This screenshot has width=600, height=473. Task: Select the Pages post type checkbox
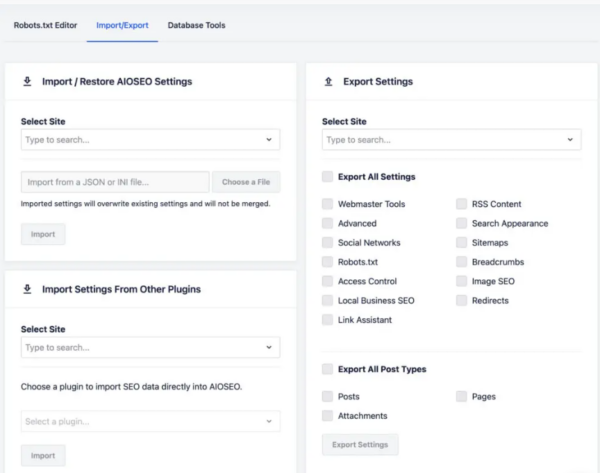pyautogui.click(x=462, y=396)
